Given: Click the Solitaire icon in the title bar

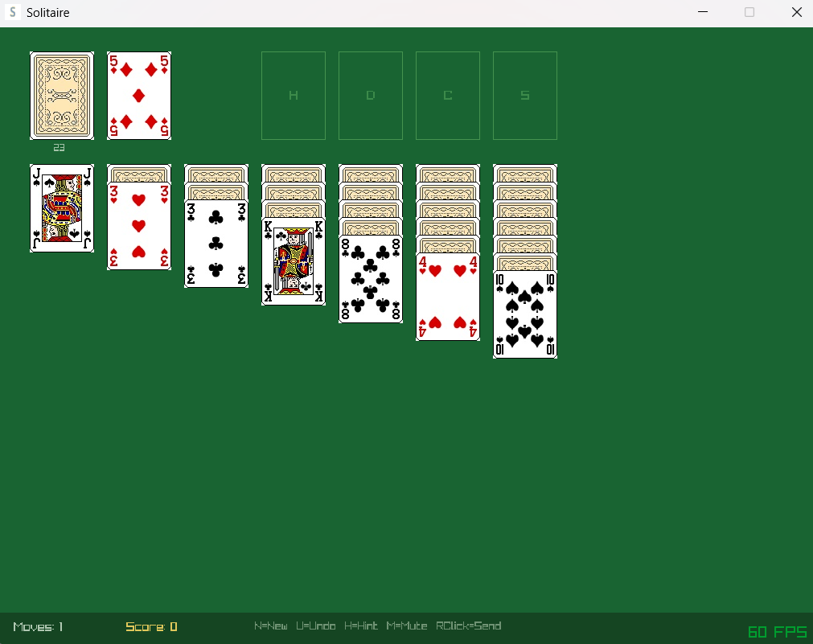Looking at the screenshot, I should (x=11, y=12).
